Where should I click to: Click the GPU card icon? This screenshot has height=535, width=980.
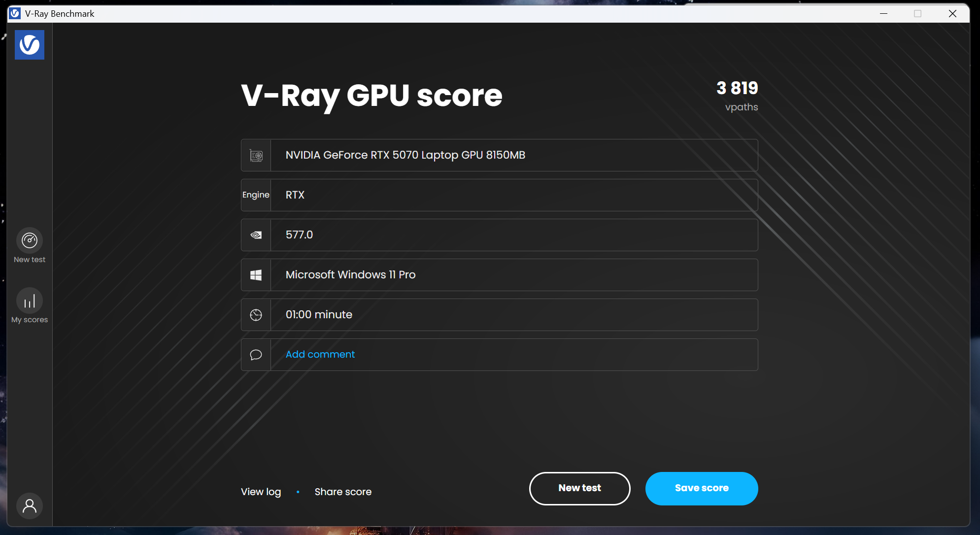256,156
